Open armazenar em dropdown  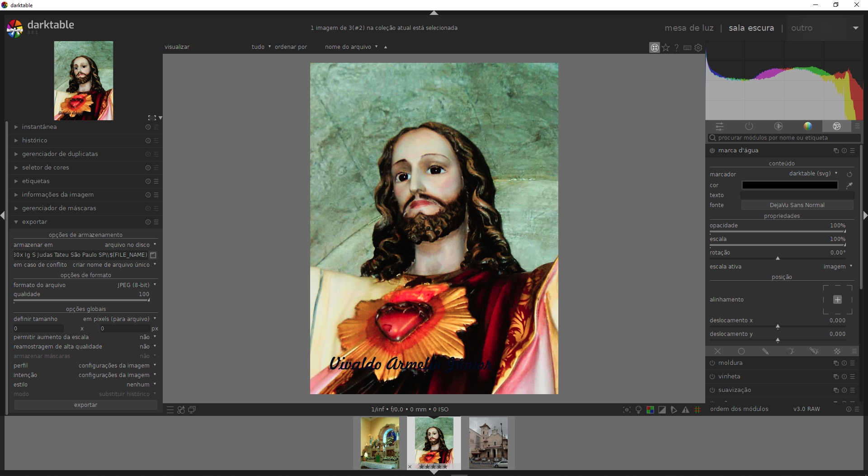[130, 245]
